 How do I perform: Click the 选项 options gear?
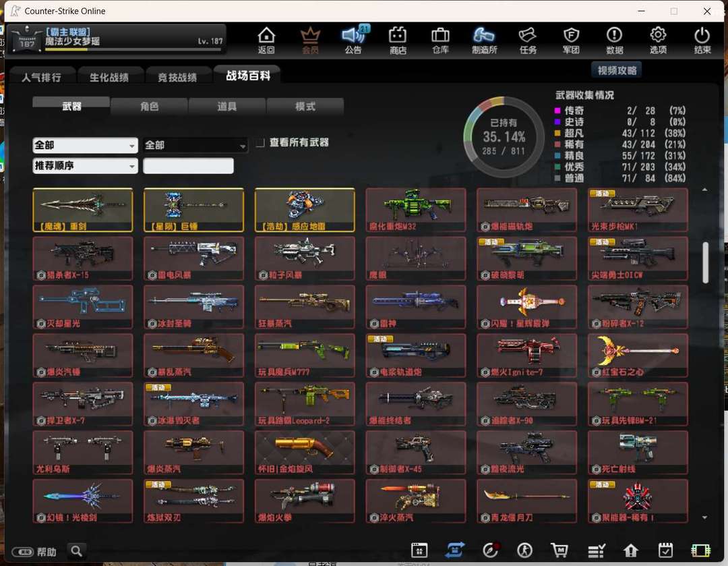coord(658,40)
